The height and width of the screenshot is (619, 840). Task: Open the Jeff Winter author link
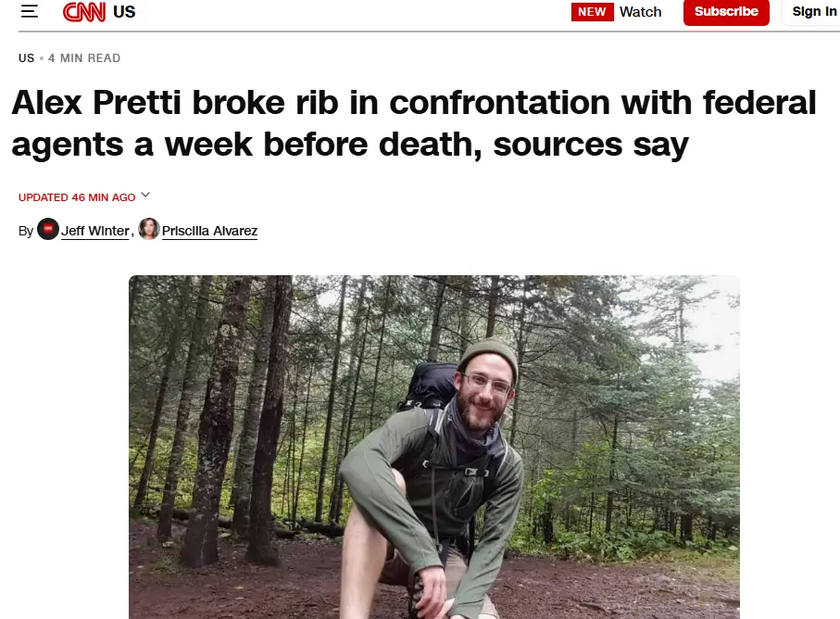[x=94, y=231]
